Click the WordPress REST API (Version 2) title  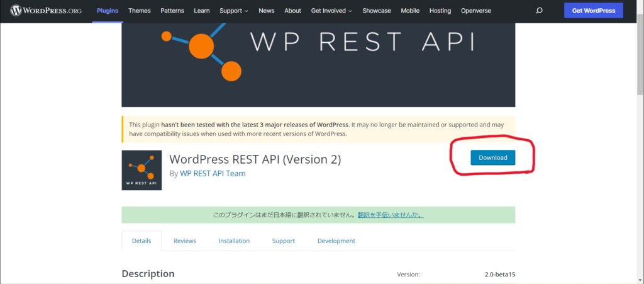coord(255,159)
